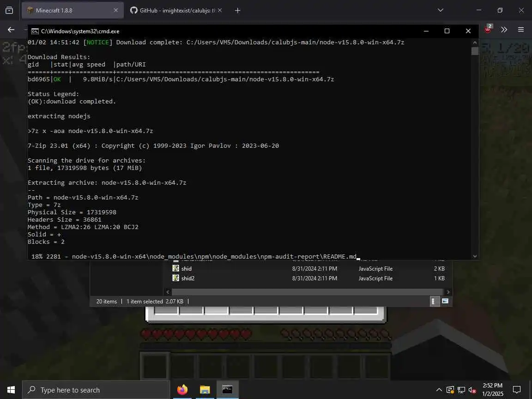The height and width of the screenshot is (399, 532).
Task: Click the shid file date 8/31/2024 2:11 PM
Action: coord(314,268)
